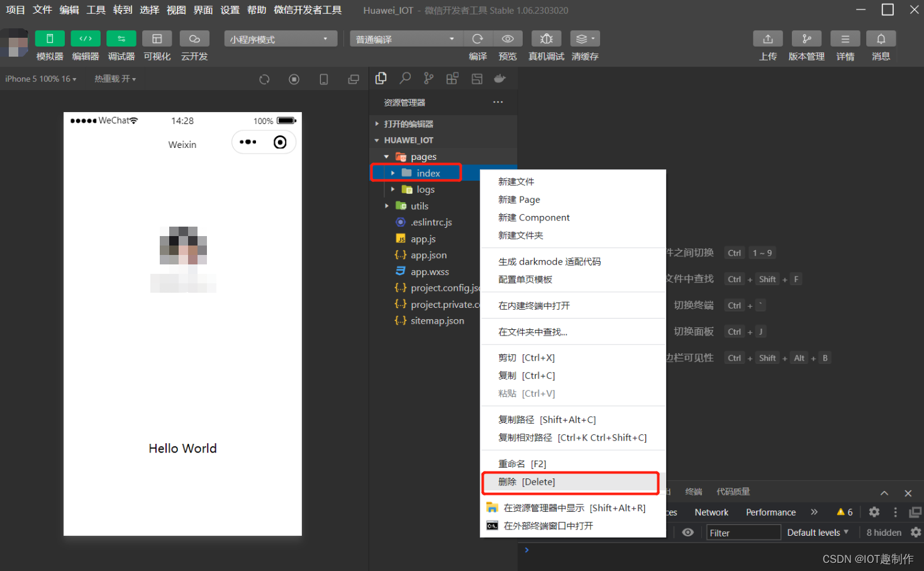
Task: Open 版本管理 version control icon
Action: pyautogui.click(x=806, y=39)
